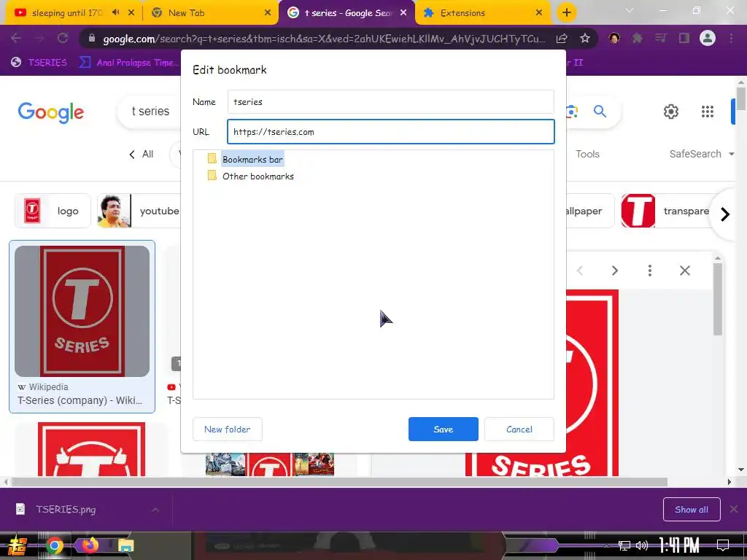This screenshot has height=560, width=747.
Task: Open the TSERIES bookmark
Action: 39,63
